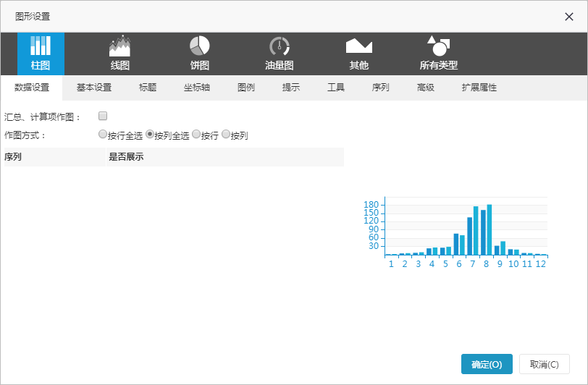
Task: Open the 坐标轴 tab
Action: (196, 88)
